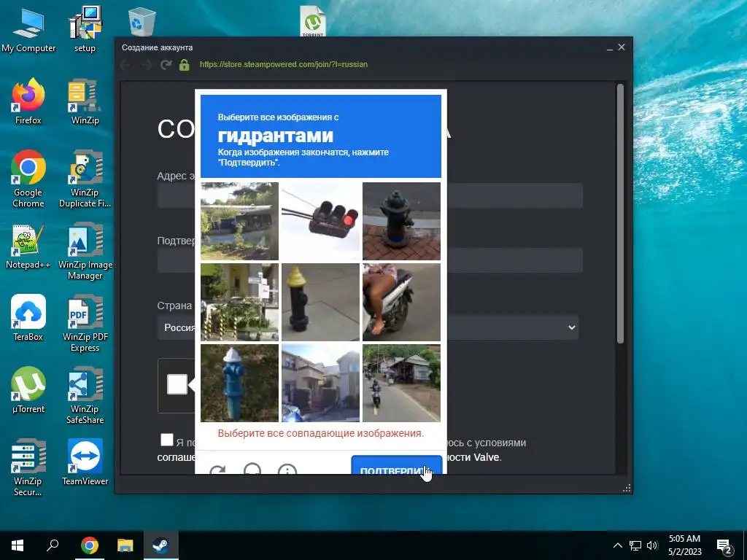Open the Recycle Bin on the desktop

coord(142,22)
